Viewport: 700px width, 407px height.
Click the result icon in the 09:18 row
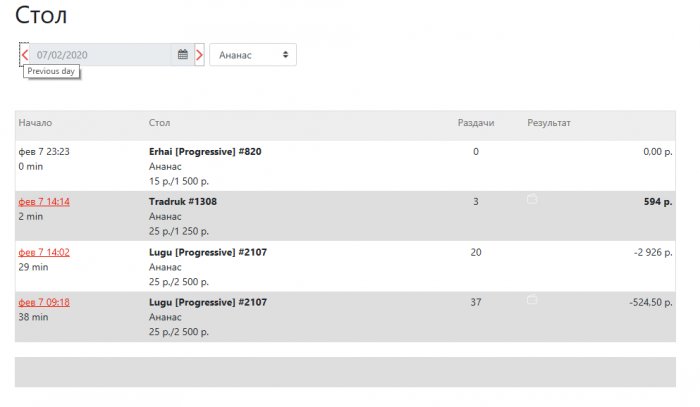tap(532, 299)
